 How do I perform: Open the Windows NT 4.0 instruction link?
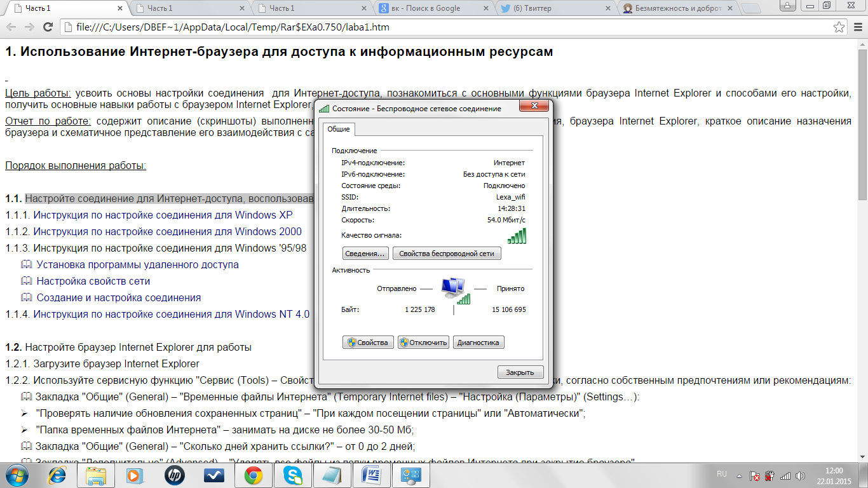click(172, 314)
